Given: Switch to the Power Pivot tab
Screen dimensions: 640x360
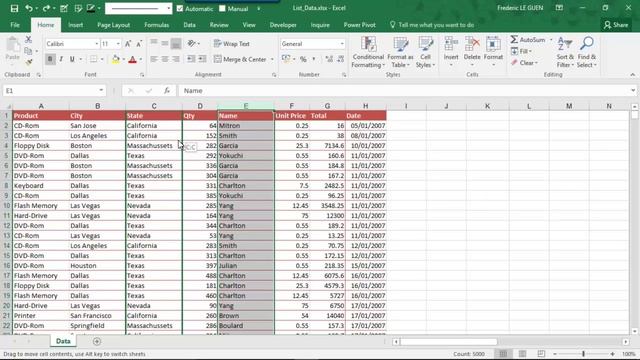Looking at the screenshot, I should coord(359,25).
